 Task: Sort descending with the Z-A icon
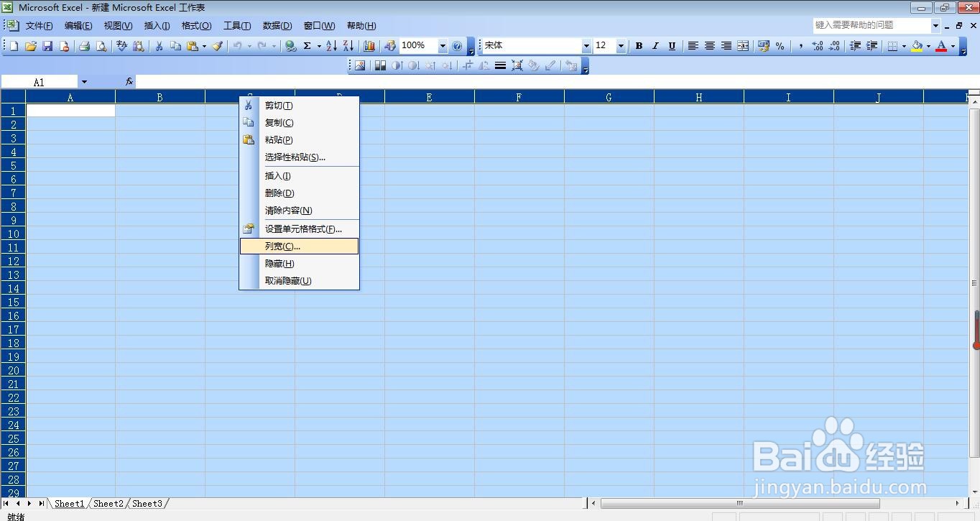(348, 46)
